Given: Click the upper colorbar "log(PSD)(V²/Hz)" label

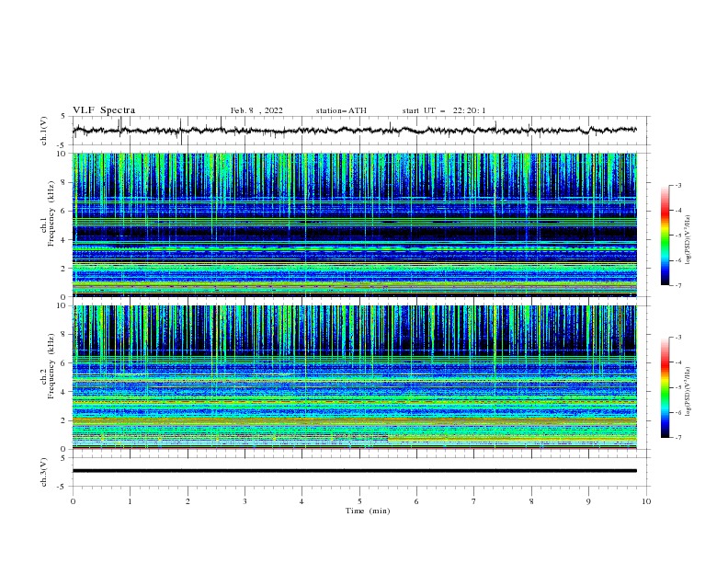Looking at the screenshot, I should point(688,239).
